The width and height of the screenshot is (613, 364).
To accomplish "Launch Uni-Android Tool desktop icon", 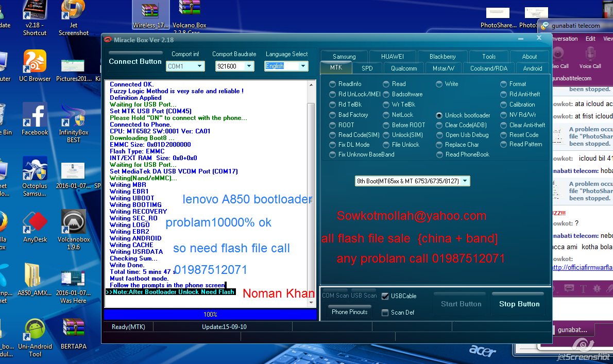I will click(x=35, y=338).
